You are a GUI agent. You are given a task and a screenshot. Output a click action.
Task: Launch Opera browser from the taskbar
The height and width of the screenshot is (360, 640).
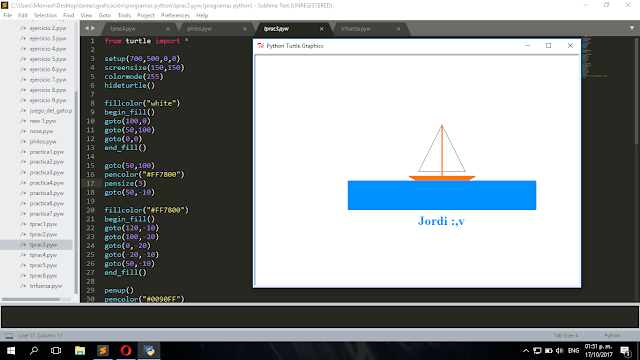[126, 351]
